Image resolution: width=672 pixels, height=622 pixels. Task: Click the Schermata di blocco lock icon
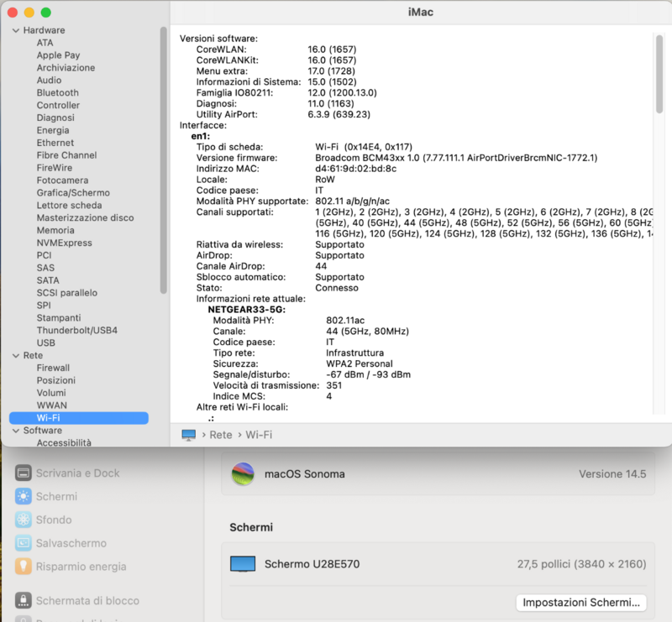(24, 601)
